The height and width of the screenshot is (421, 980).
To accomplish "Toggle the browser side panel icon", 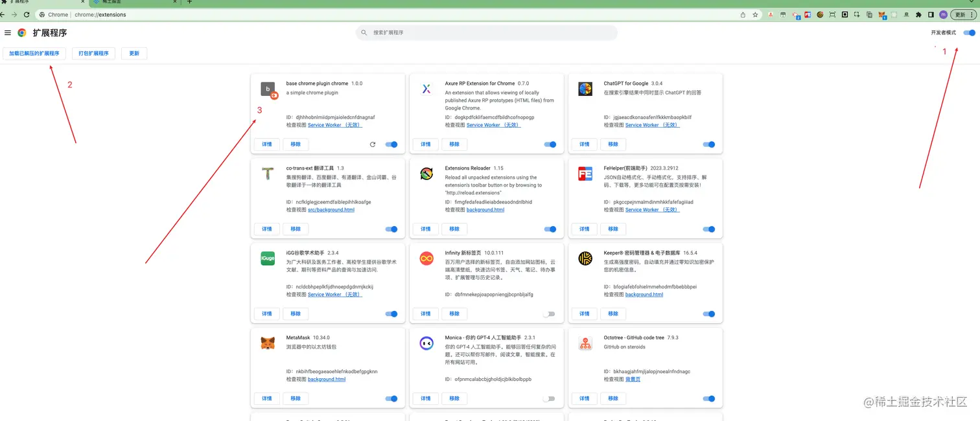I will coord(931,14).
